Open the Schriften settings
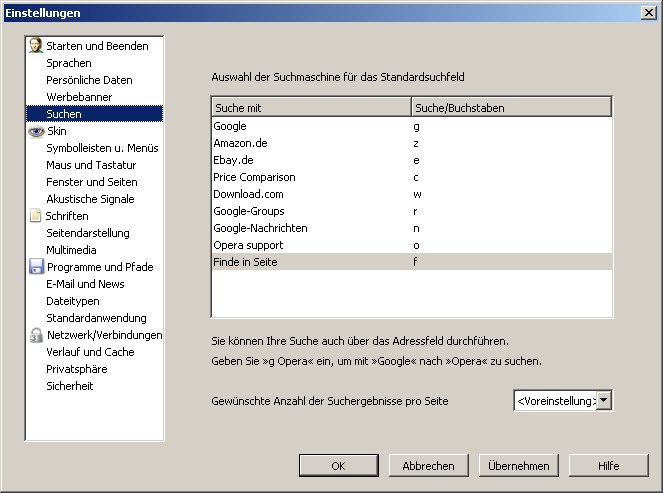663x493 pixels. coord(67,216)
